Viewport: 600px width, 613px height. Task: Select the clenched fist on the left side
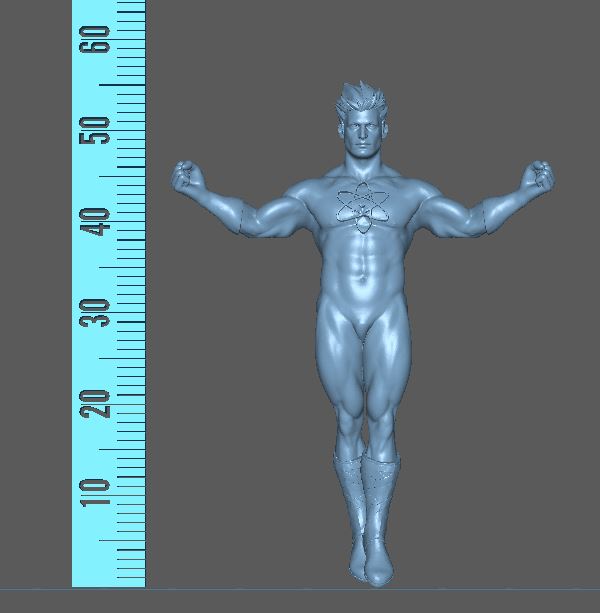click(184, 176)
